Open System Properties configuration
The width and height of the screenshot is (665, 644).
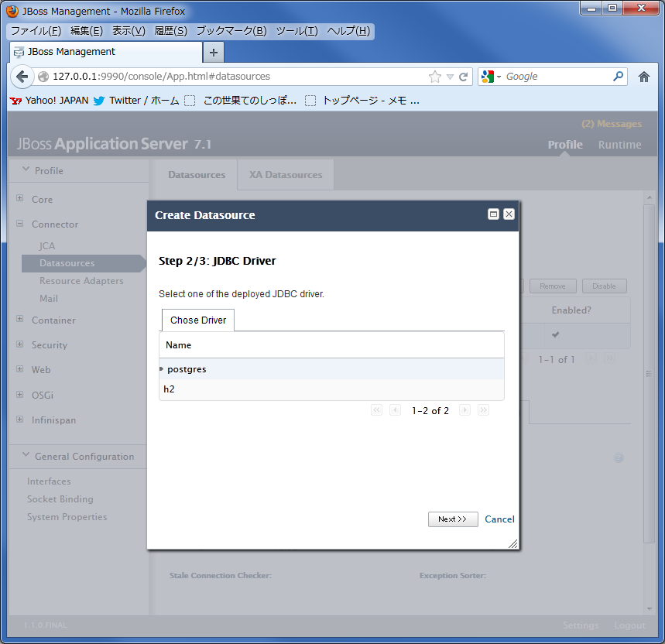tap(67, 517)
